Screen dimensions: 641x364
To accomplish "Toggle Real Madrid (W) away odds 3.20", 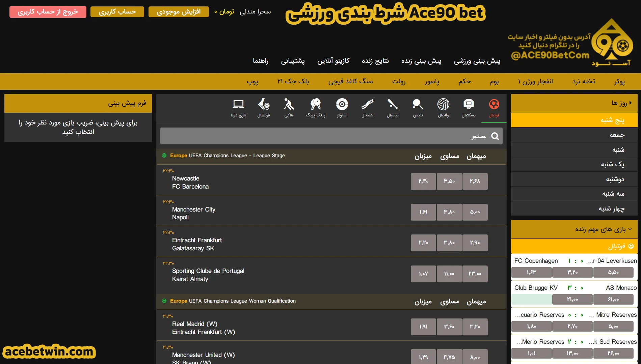I will [475, 327].
